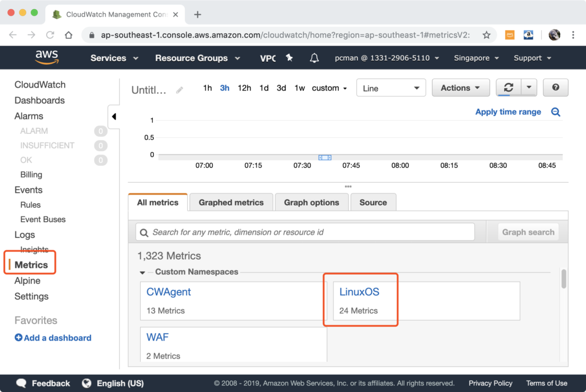Open the pcman account dropdown
Viewport: 586px width, 392px height.
point(387,58)
